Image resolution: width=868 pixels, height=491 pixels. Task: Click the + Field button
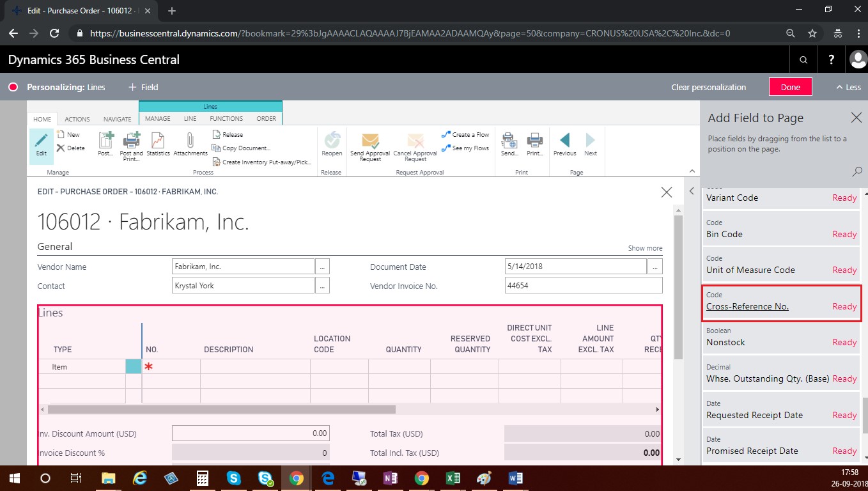(144, 87)
